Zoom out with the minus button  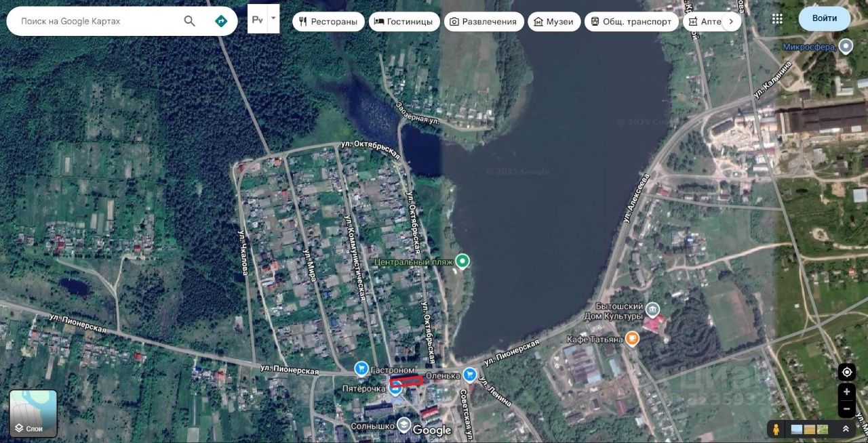click(x=846, y=409)
